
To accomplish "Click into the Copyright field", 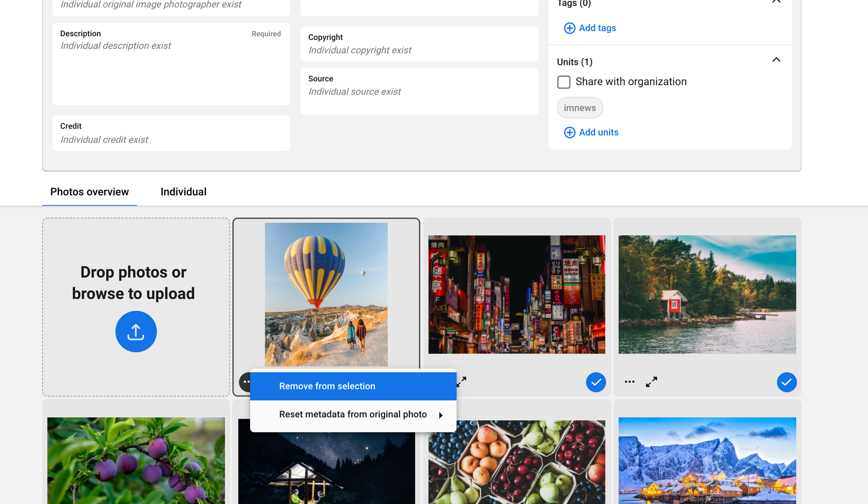I will (419, 50).
